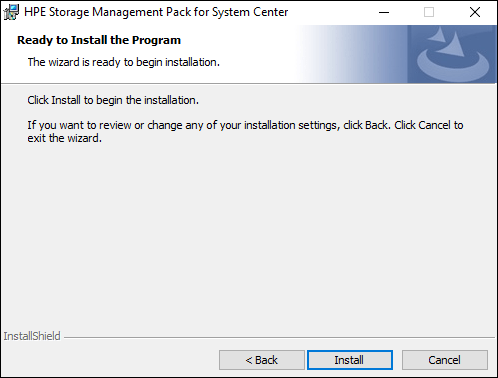
Task: Go to previous step with Back button
Action: tap(262, 360)
